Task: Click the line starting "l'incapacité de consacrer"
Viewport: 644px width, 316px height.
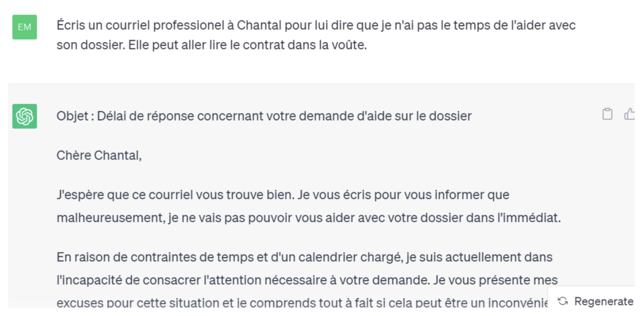Action: [x=307, y=280]
